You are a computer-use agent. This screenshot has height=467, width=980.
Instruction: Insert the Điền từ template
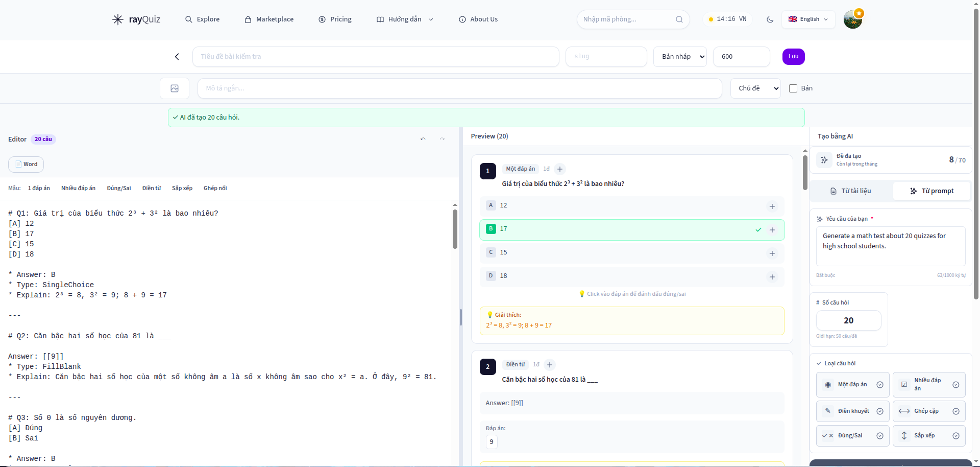click(x=152, y=189)
